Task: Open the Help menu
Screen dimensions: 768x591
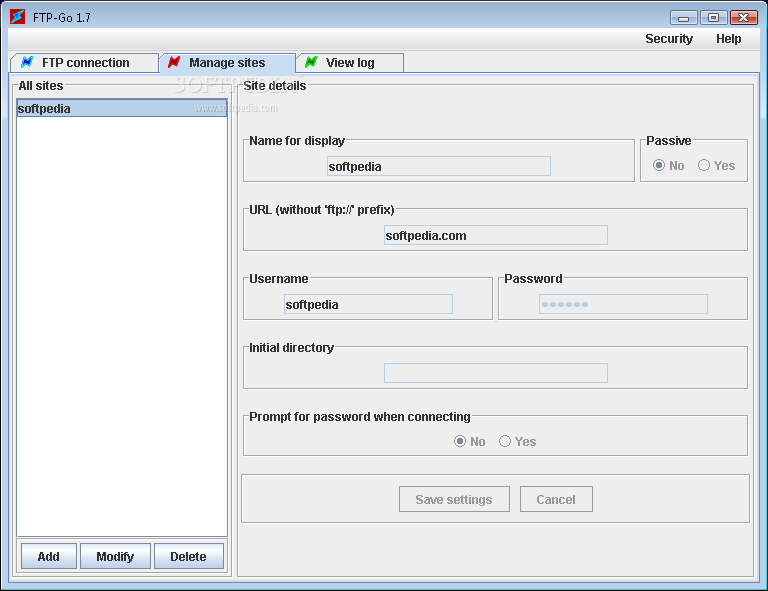Action: coord(728,39)
